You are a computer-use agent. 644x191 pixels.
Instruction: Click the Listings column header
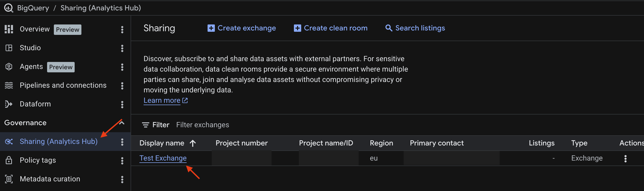[x=542, y=143]
